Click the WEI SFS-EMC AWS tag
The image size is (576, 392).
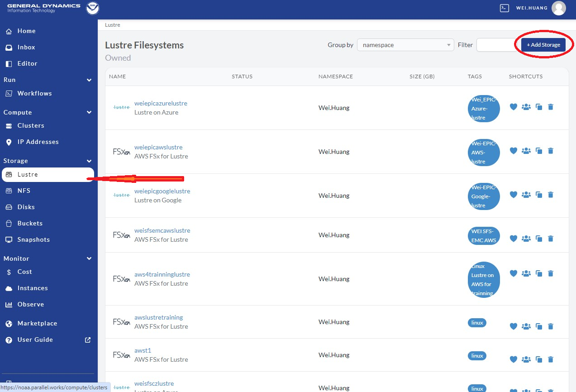(484, 235)
